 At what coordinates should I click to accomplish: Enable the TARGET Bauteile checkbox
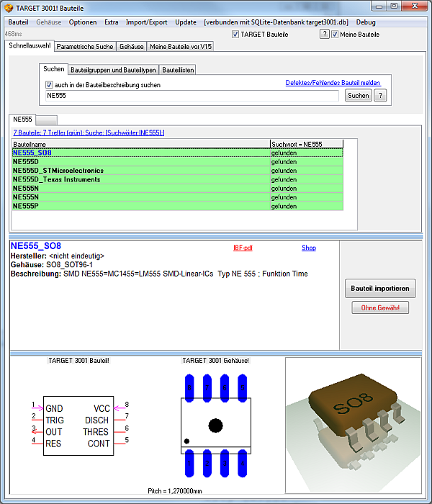tap(235, 34)
